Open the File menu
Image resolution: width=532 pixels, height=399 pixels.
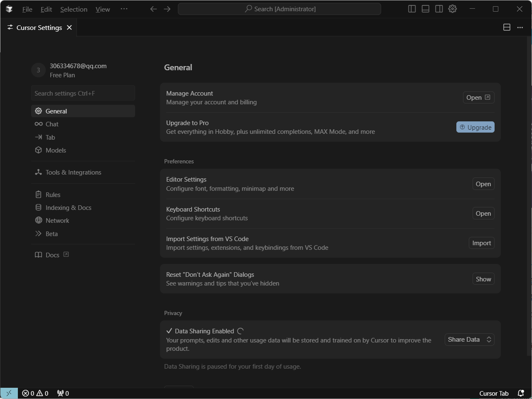[27, 9]
